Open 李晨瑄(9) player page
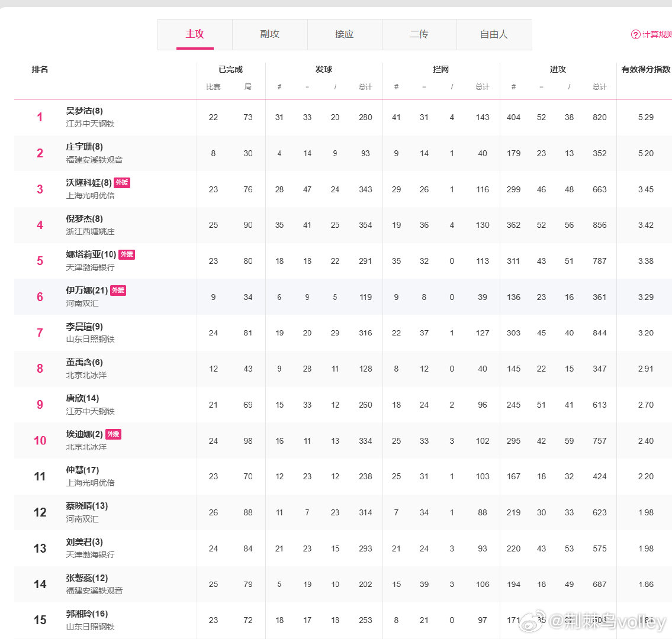The height and width of the screenshot is (639, 672). tap(84, 327)
